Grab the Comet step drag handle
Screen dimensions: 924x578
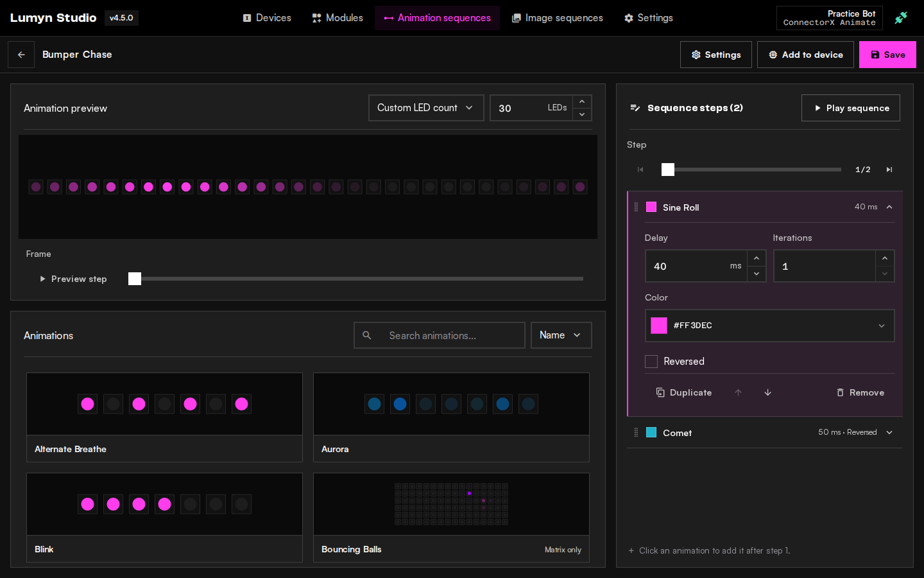(x=636, y=432)
